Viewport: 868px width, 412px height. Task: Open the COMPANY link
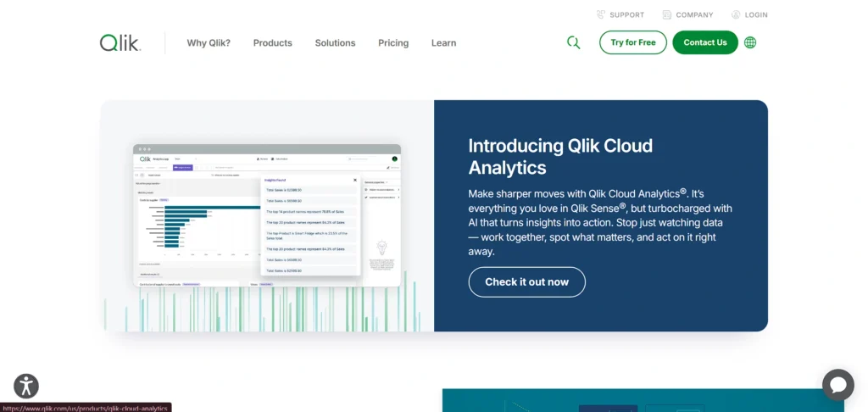pyautogui.click(x=695, y=15)
